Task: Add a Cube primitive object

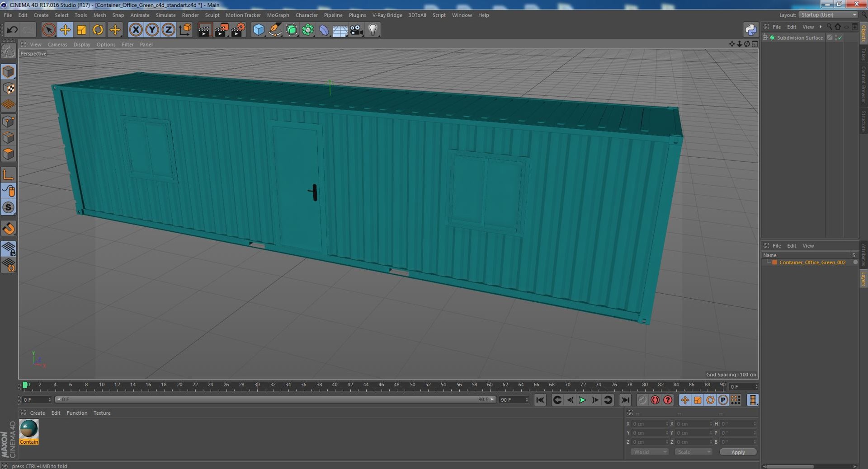Action: point(259,30)
